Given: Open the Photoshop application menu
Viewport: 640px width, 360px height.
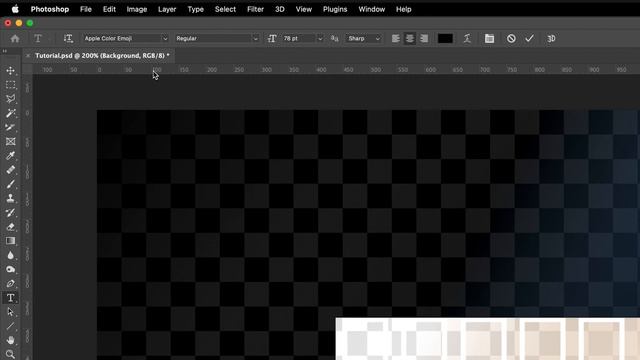Looking at the screenshot, I should tap(50, 9).
